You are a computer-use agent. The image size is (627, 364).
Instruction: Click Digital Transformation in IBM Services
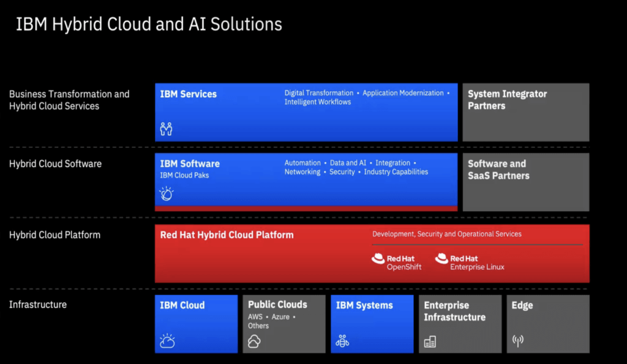(x=318, y=93)
